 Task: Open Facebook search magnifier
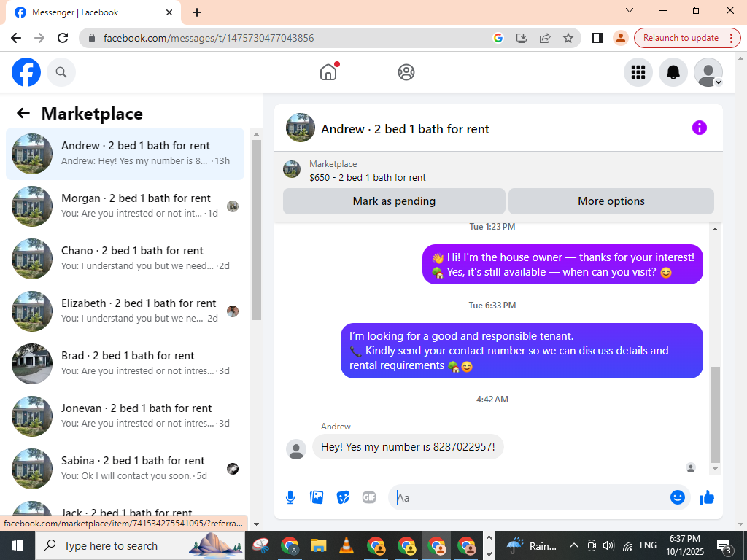61,72
